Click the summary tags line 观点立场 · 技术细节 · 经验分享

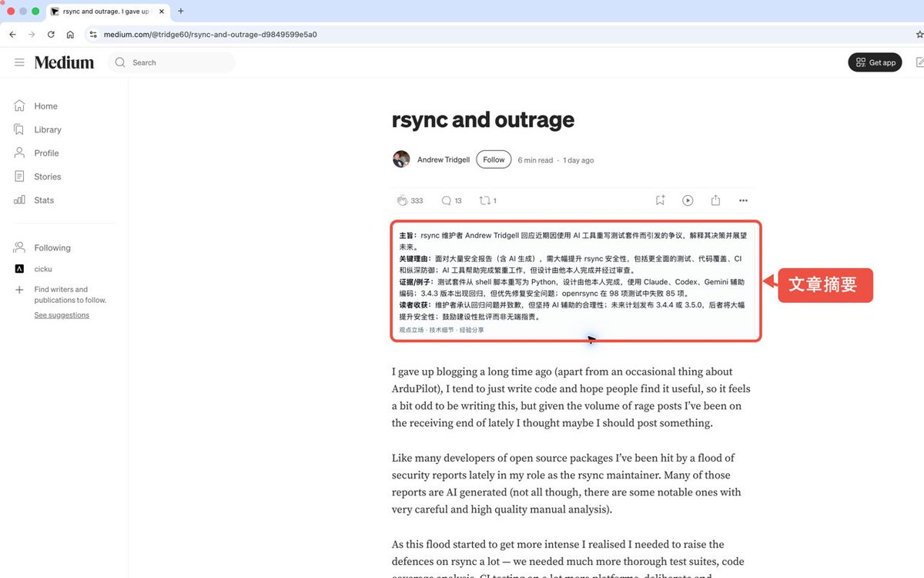(x=441, y=330)
